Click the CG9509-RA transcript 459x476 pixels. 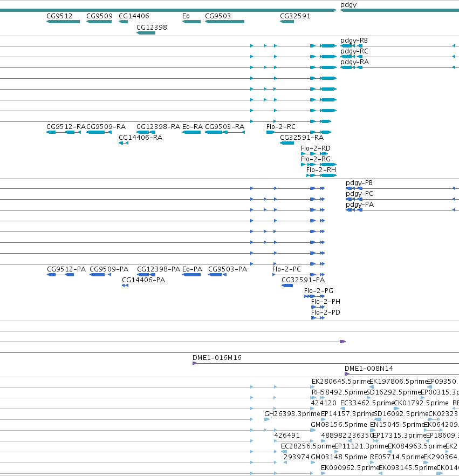99,132
